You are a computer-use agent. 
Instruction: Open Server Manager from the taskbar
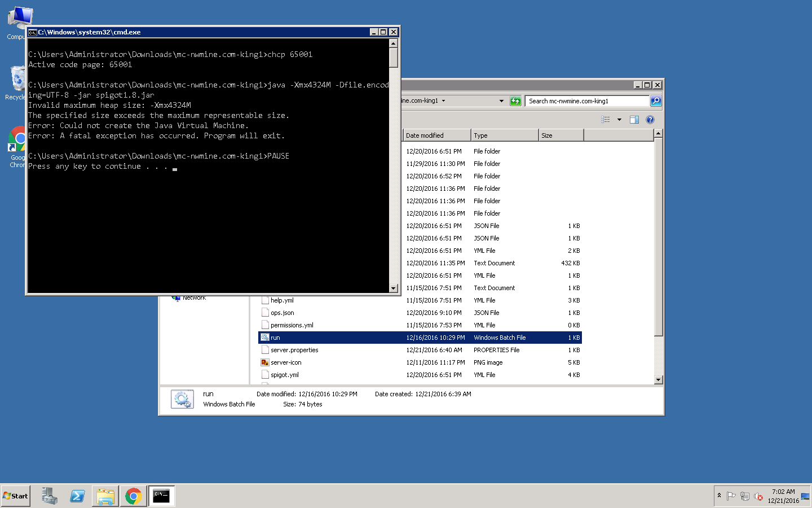(x=49, y=496)
